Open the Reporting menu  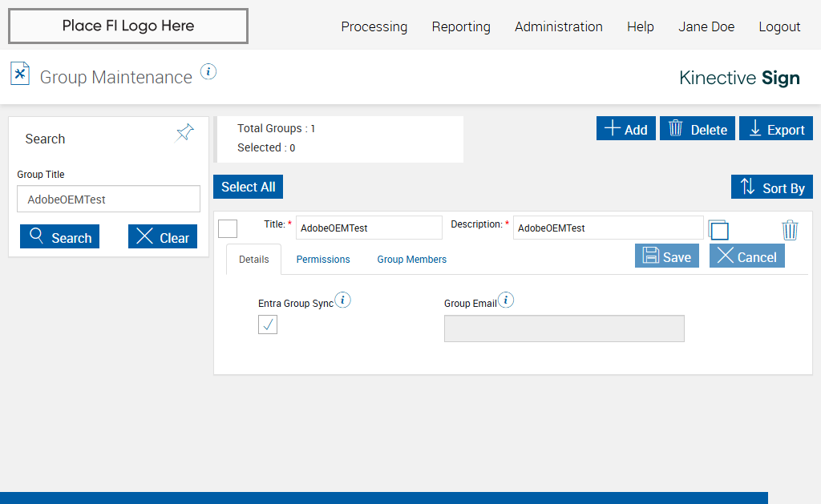pyautogui.click(x=461, y=26)
